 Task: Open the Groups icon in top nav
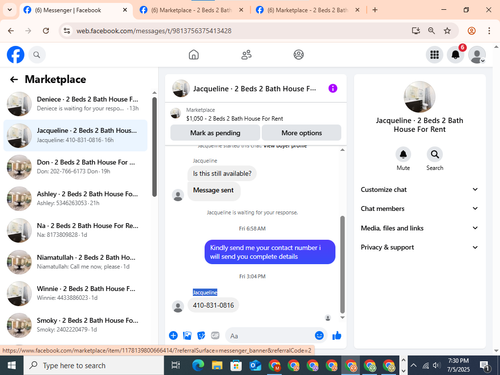298,55
